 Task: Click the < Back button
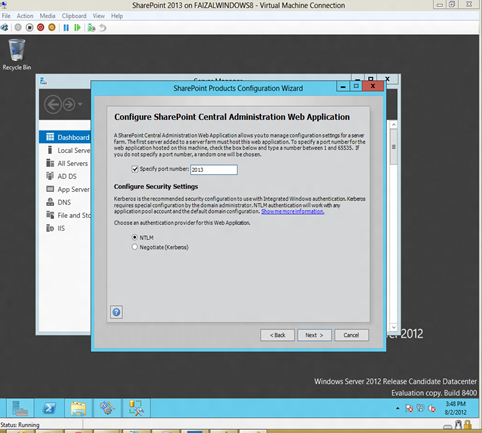(277, 335)
